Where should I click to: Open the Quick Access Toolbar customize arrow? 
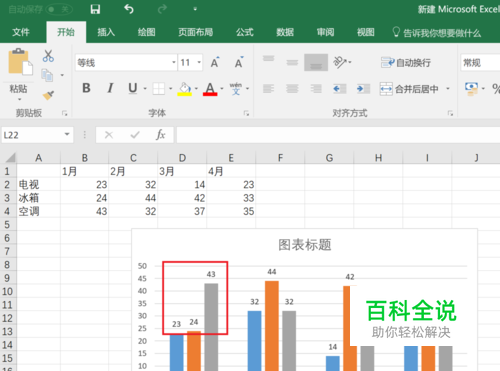(x=195, y=9)
